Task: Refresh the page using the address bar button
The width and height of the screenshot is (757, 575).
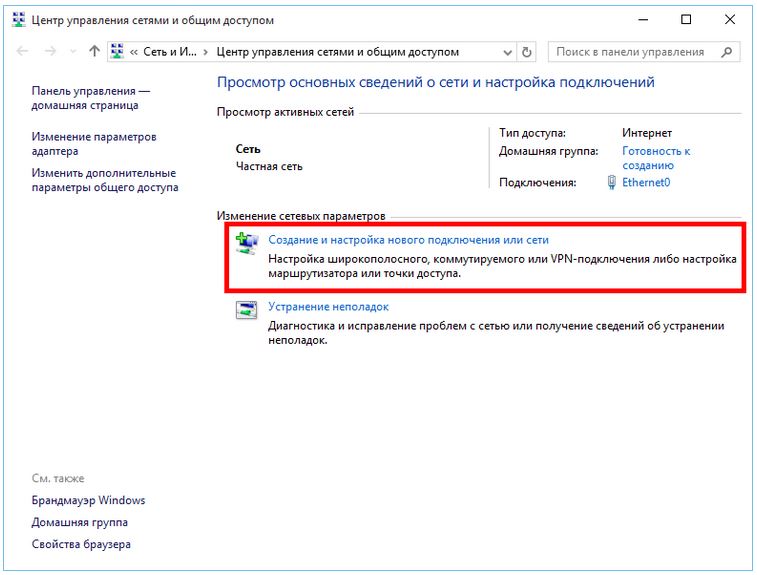Action: (527, 52)
